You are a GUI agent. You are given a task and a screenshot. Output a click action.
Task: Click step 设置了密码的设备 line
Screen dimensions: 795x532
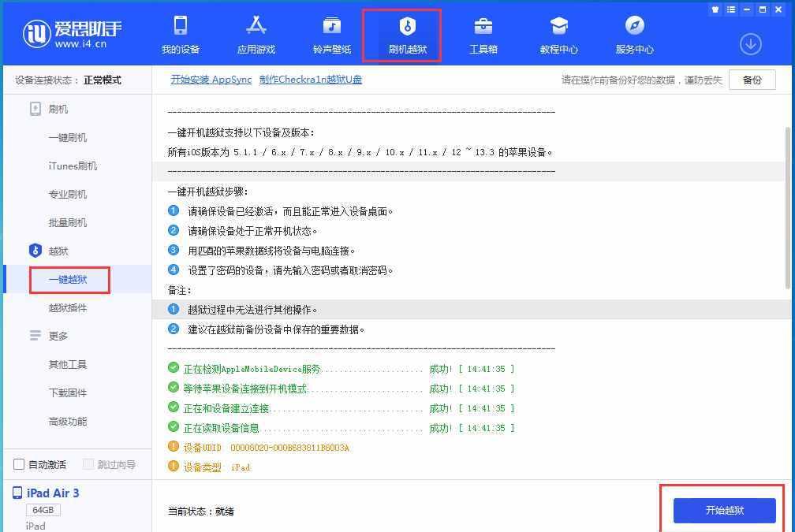281,270
